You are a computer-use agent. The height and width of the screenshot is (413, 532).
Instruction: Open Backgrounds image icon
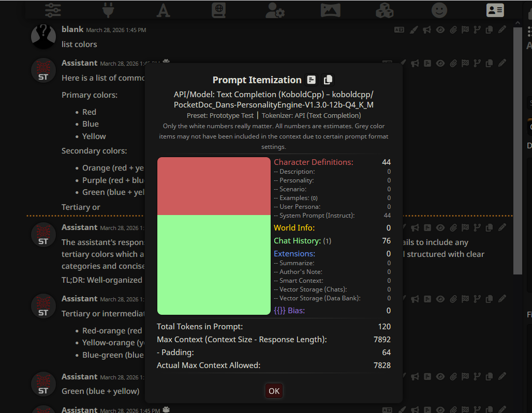(x=331, y=10)
